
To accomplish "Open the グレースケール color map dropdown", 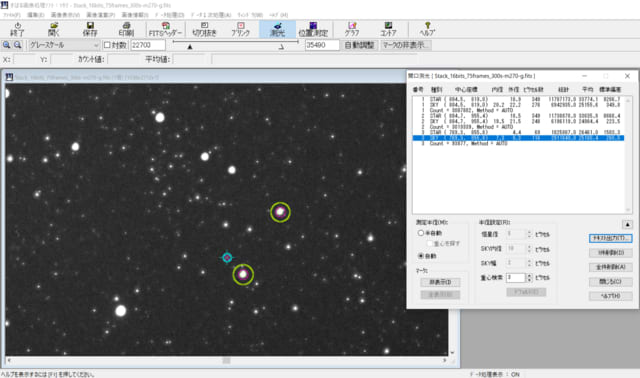I will (x=64, y=45).
